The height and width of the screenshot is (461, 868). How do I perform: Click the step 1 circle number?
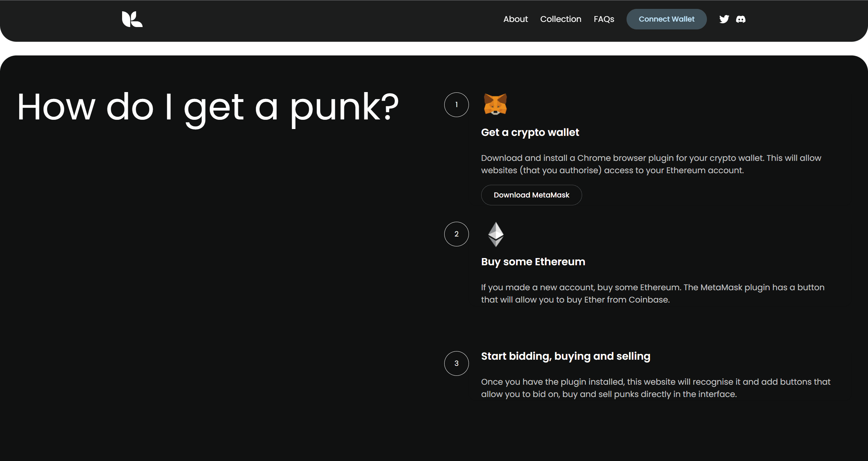click(456, 105)
